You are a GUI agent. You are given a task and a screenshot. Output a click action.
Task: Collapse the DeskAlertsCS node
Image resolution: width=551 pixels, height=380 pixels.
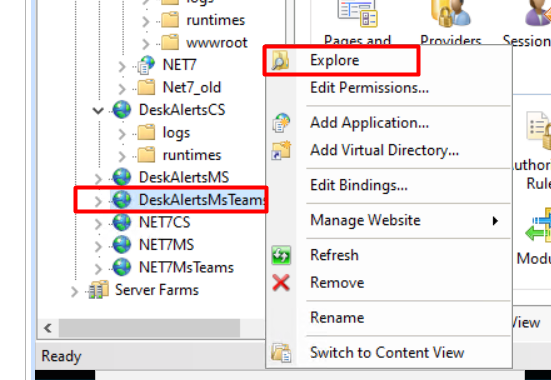[x=98, y=110]
